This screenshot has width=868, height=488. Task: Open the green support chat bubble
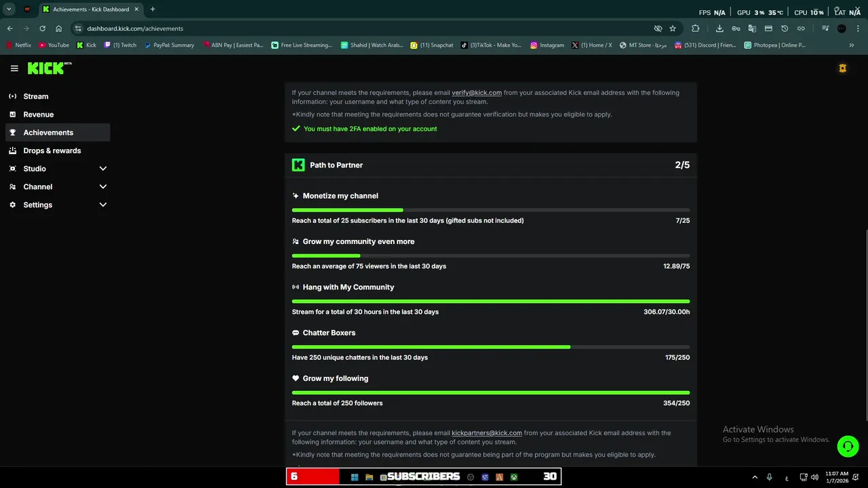point(848,446)
